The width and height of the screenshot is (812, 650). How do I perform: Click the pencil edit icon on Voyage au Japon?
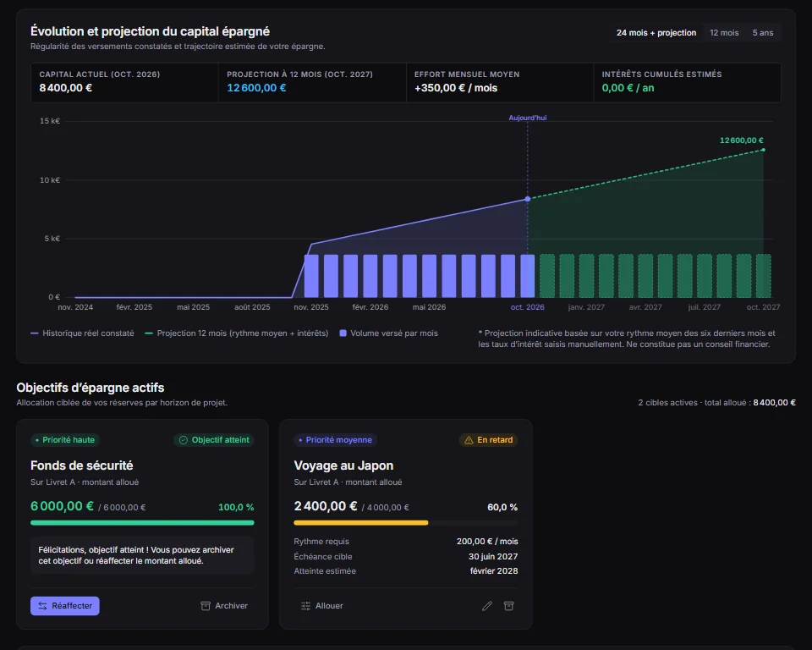pyautogui.click(x=487, y=605)
